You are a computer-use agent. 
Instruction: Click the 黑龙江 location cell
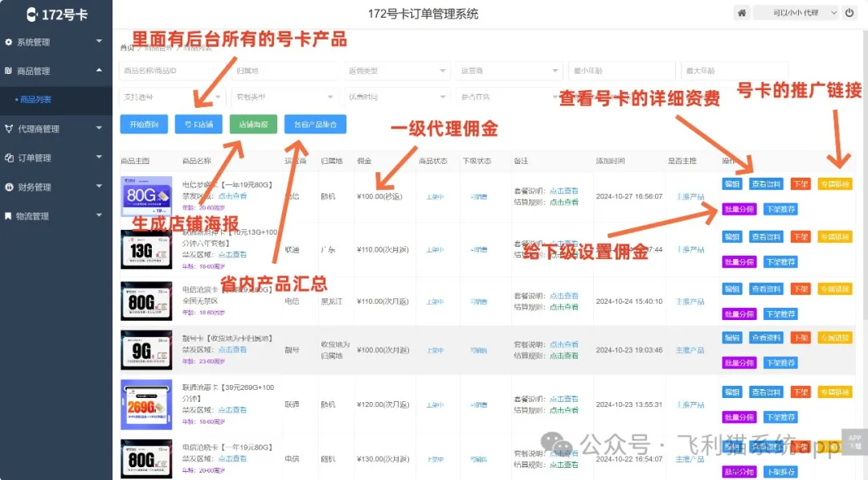(332, 302)
